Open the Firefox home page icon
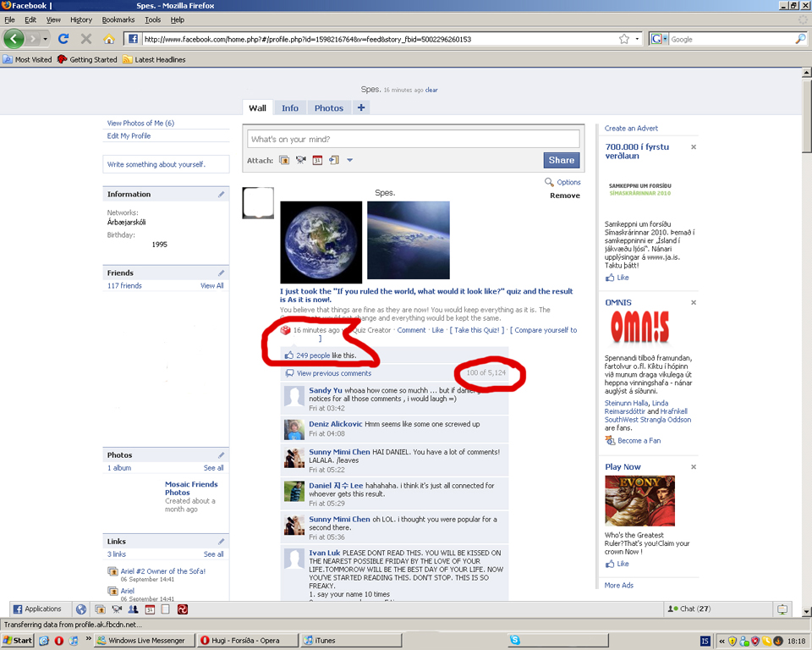 [x=109, y=39]
